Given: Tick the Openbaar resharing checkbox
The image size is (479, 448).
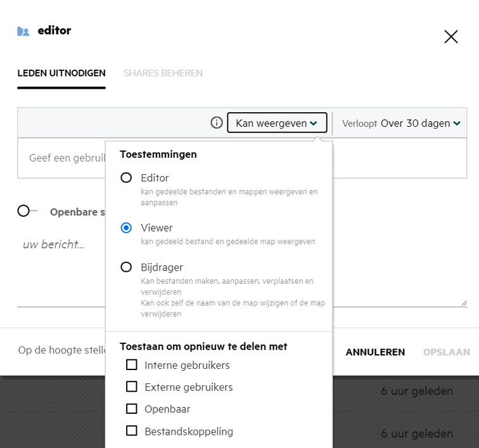Looking at the screenshot, I should pos(132,409).
